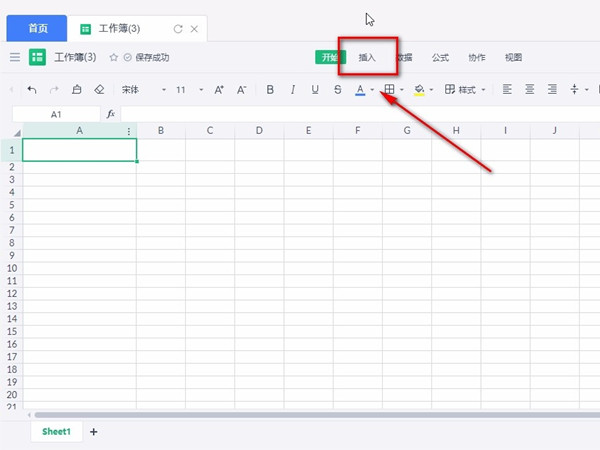Add a new sheet with plus button

94,432
